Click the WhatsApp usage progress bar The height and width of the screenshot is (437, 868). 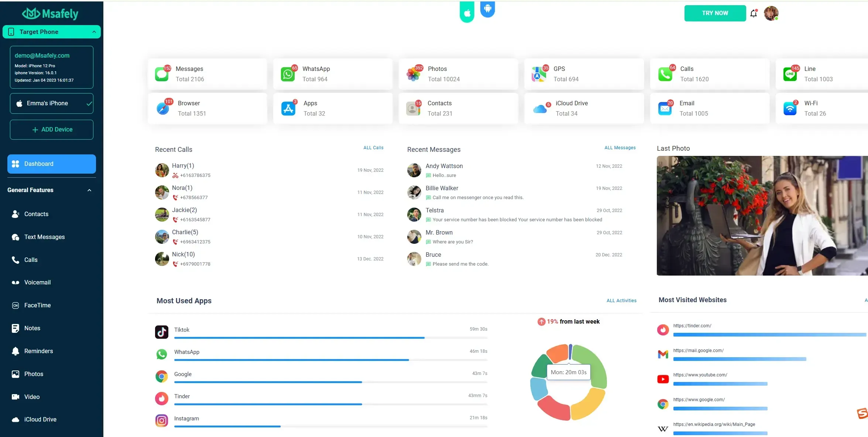[x=331, y=360]
